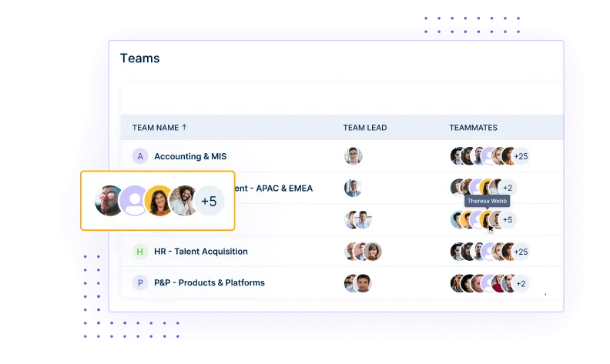Select sunglasses man avatar in highlighted callout
Screen dimensions: 610x364
coord(109,201)
